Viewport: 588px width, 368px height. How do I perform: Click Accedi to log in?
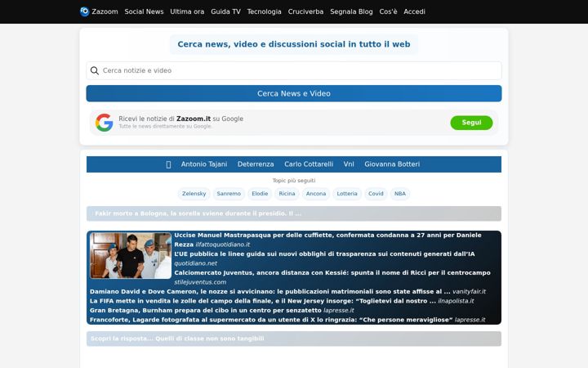coord(414,11)
